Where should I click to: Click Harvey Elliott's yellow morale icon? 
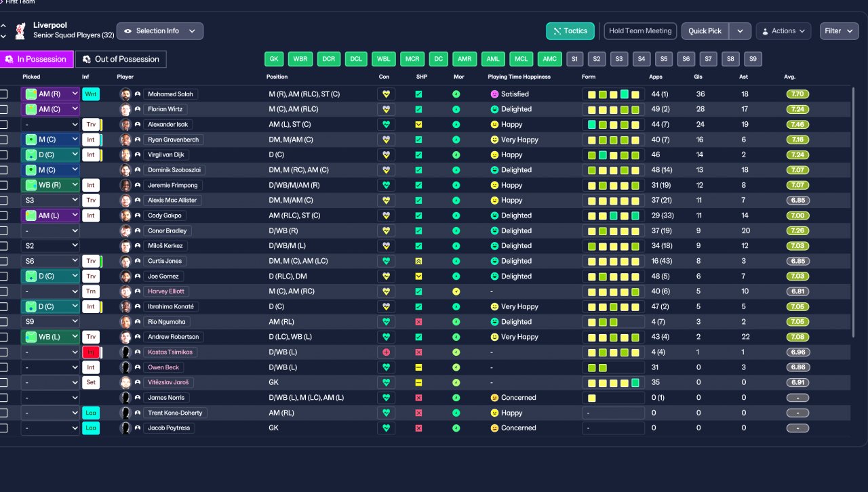tap(456, 291)
